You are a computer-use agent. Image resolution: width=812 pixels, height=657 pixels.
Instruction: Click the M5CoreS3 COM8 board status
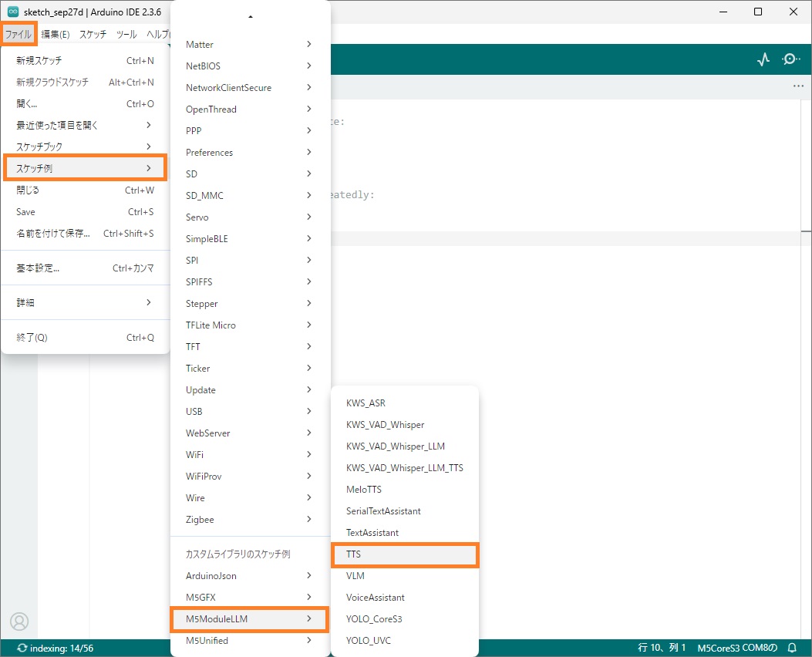coord(736,649)
